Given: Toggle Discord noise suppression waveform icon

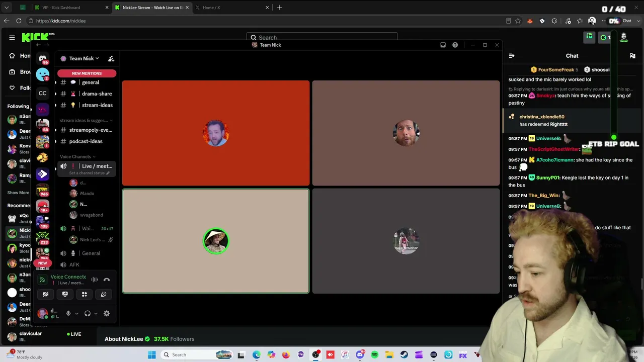Looking at the screenshot, I should (95, 280).
